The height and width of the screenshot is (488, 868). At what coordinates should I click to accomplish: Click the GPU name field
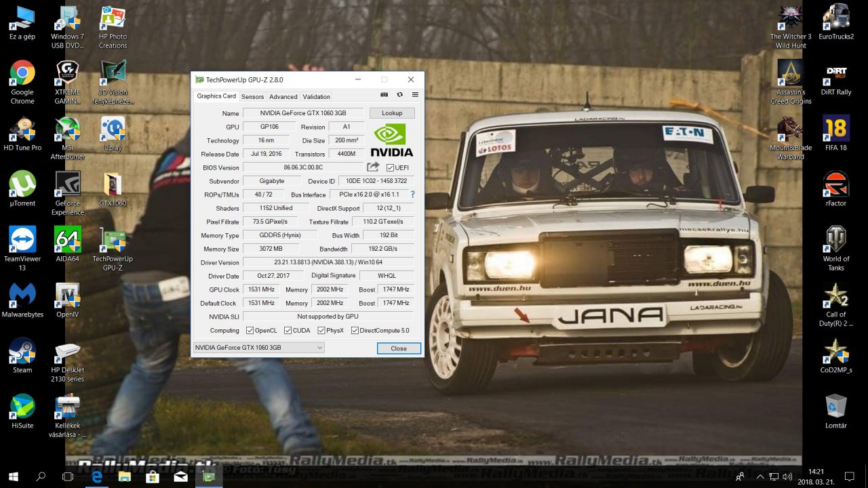[303, 113]
